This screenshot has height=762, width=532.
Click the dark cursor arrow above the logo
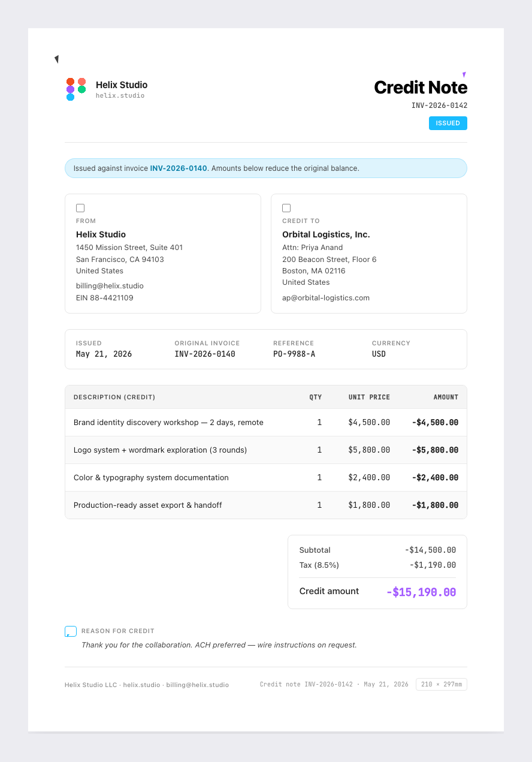click(x=57, y=59)
